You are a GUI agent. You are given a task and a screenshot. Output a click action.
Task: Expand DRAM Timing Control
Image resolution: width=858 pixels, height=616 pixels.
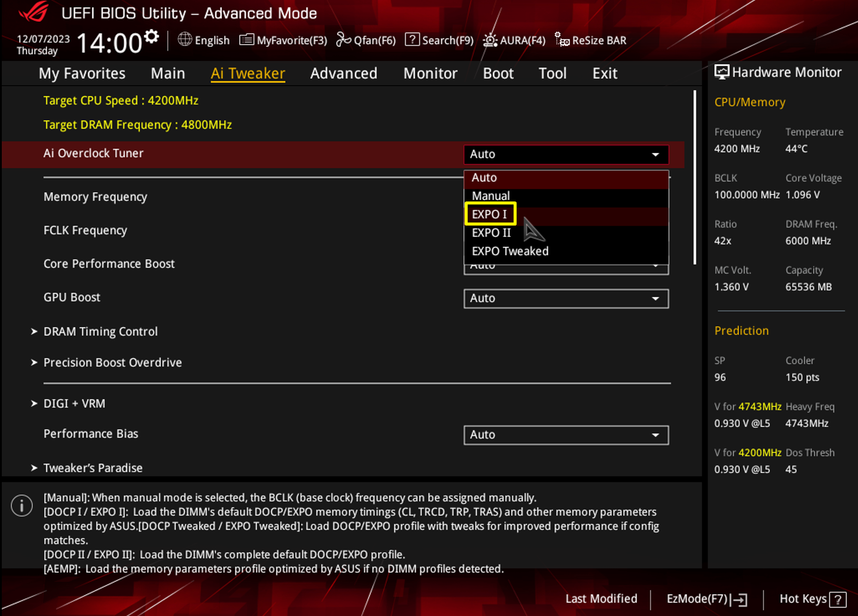point(100,331)
